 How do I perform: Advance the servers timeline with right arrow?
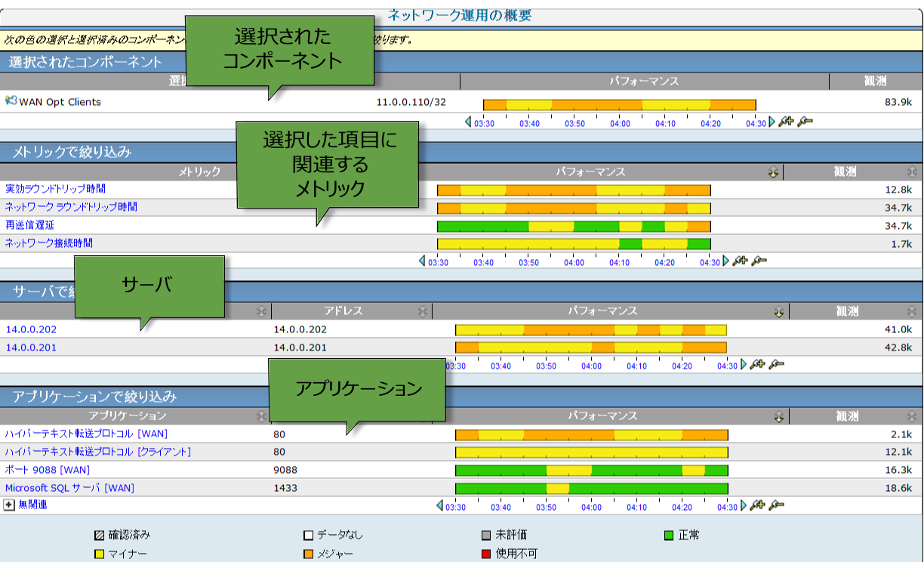(744, 365)
